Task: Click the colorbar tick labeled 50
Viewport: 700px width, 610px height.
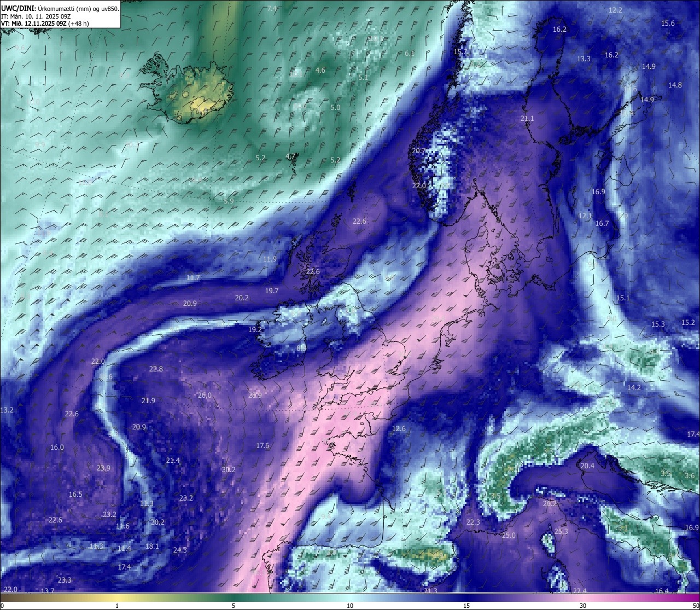Action: (696, 606)
